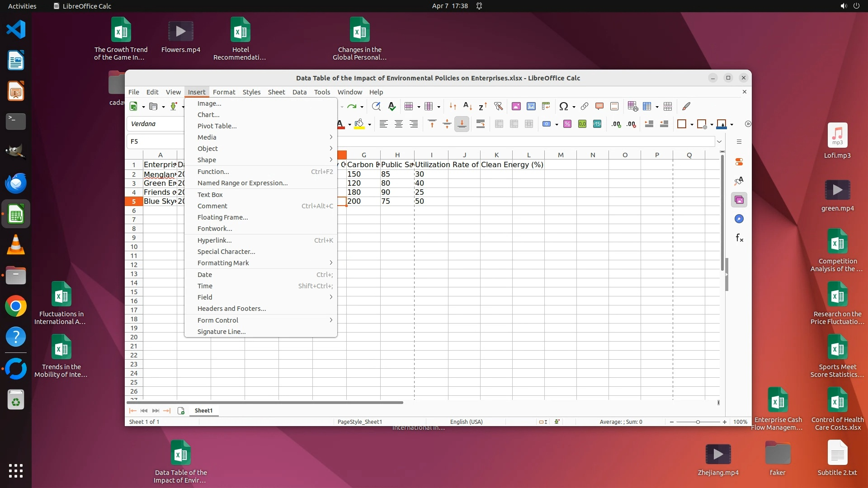Click the Insert Chart toolbar icon

[531, 107]
